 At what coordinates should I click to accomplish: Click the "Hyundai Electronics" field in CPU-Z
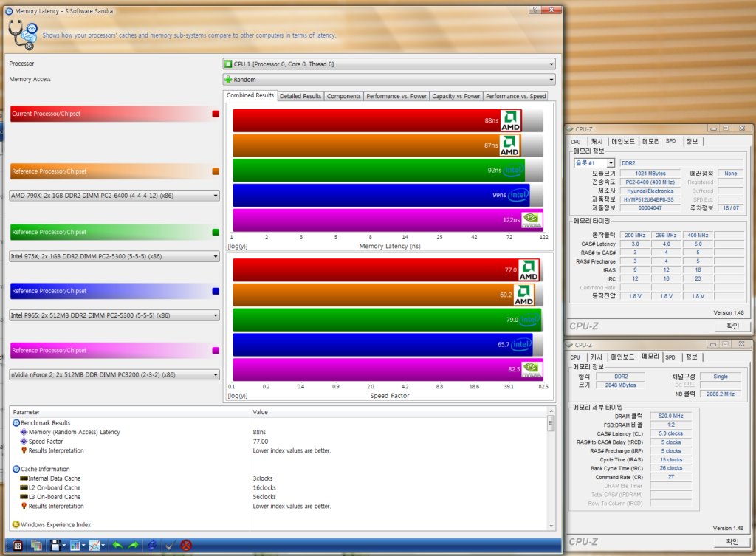650,191
